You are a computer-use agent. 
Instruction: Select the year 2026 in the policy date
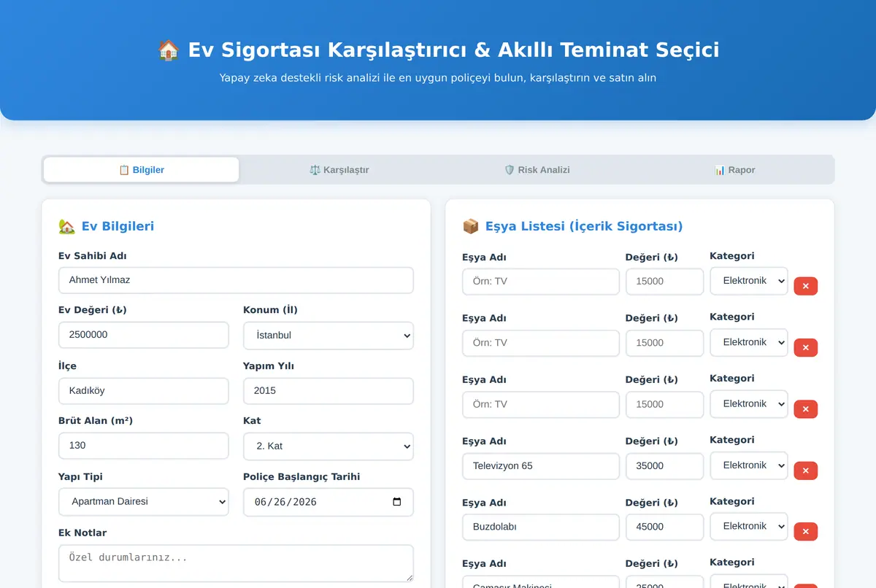[304, 502]
